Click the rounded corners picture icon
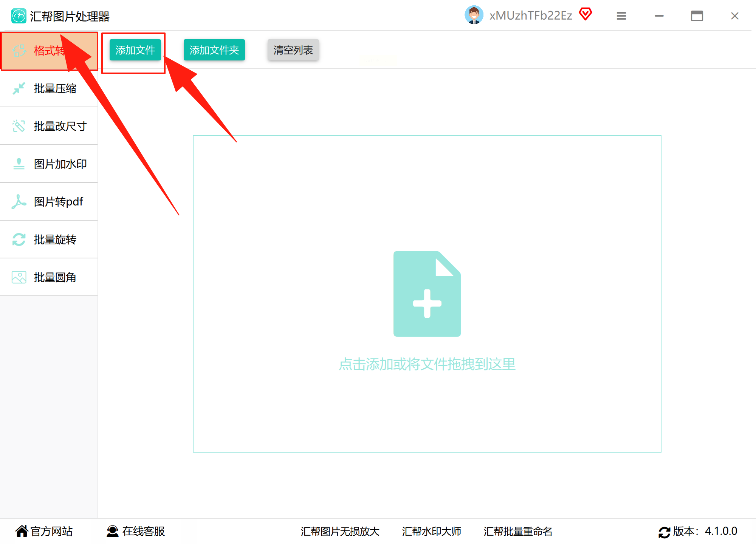Image resolution: width=756 pixels, height=544 pixels. pos(19,277)
